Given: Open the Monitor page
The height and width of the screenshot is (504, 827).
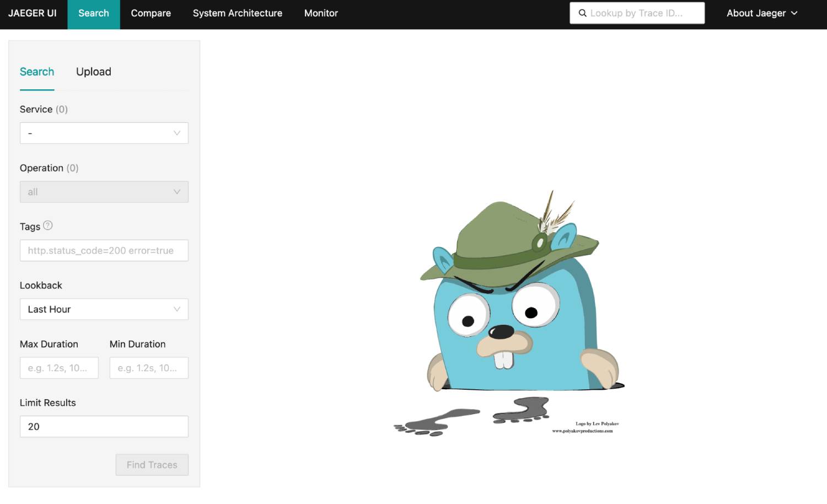Looking at the screenshot, I should [321, 13].
